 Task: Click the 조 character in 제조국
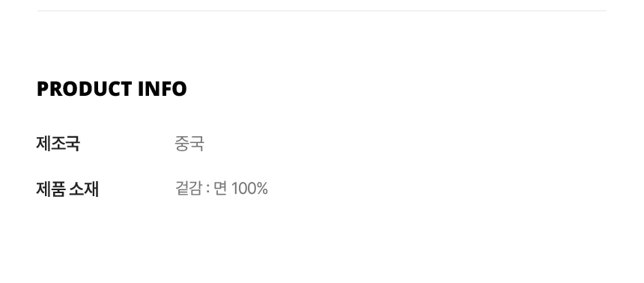(58, 144)
